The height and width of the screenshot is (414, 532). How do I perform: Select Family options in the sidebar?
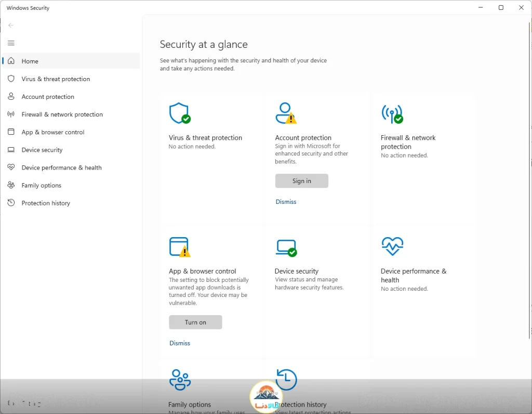[71, 185]
